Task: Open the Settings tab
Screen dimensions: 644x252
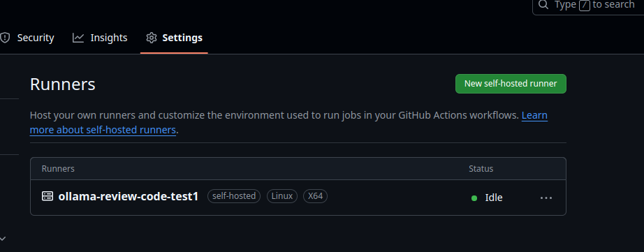Action: [174, 38]
